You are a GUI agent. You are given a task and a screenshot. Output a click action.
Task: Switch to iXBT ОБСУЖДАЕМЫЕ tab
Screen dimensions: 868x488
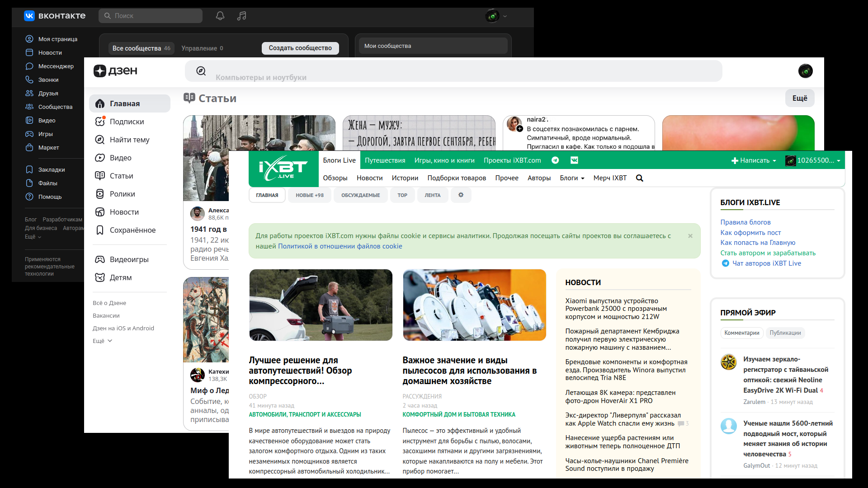(360, 195)
